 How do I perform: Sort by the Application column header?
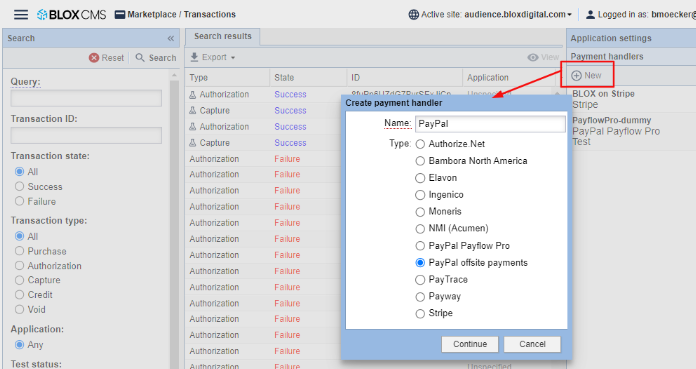click(509, 78)
